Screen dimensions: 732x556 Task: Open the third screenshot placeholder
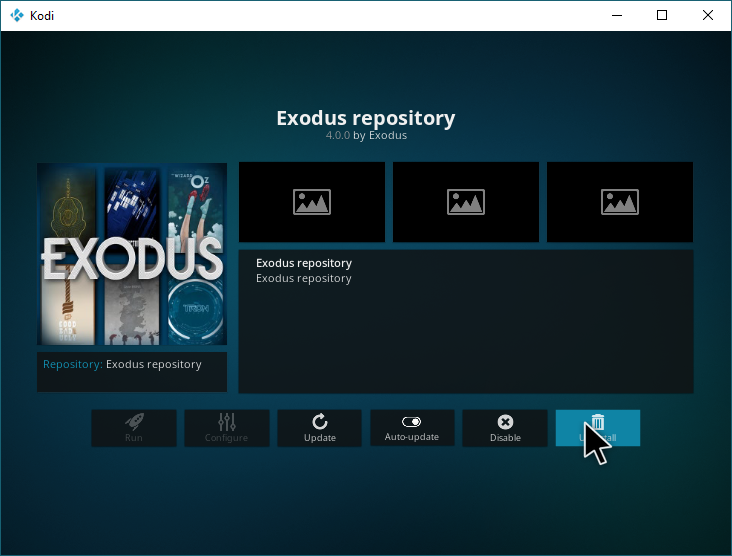tap(620, 202)
